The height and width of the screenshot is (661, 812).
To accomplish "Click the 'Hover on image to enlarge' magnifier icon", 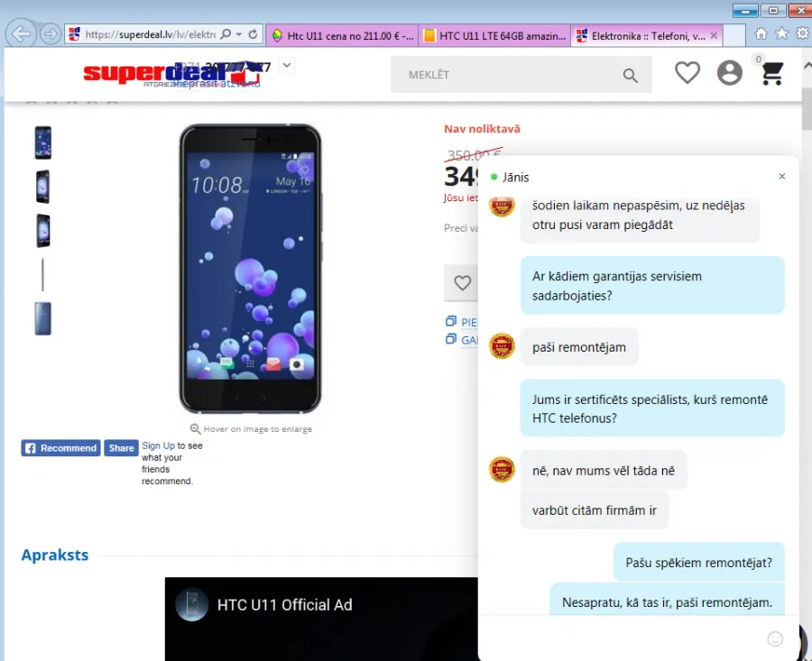I will pyautogui.click(x=195, y=429).
